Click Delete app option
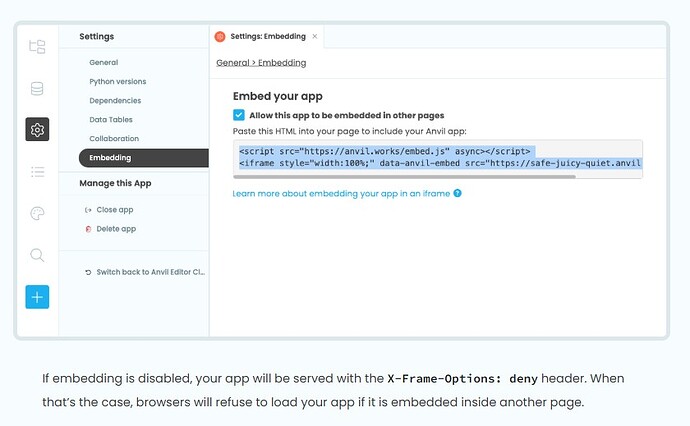 pyautogui.click(x=110, y=229)
